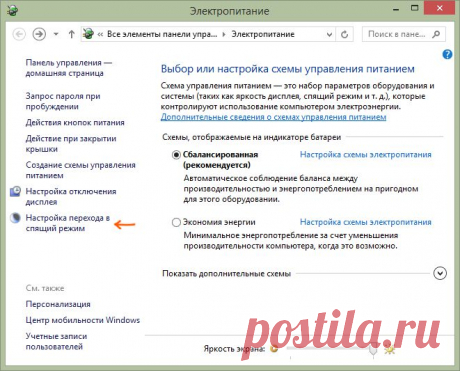The width and height of the screenshot is (460, 371).
Task: Refresh the Электропитание page
Action: [x=344, y=34]
